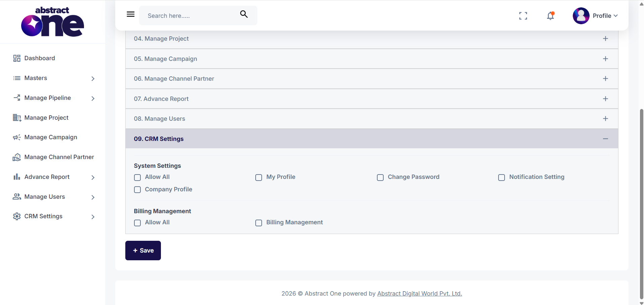This screenshot has height=305, width=644.
Task: Expand 07. Advance Report plus icon
Action: (x=605, y=99)
